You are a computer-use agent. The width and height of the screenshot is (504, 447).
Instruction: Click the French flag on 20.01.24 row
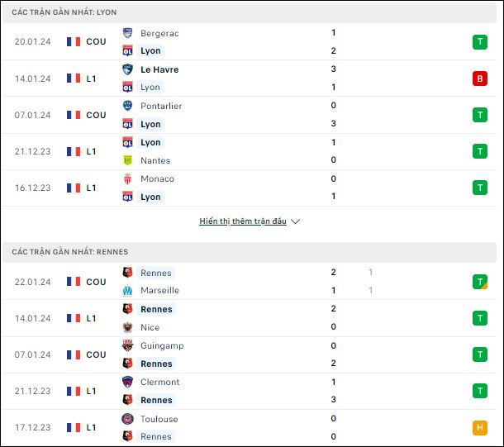(x=74, y=42)
